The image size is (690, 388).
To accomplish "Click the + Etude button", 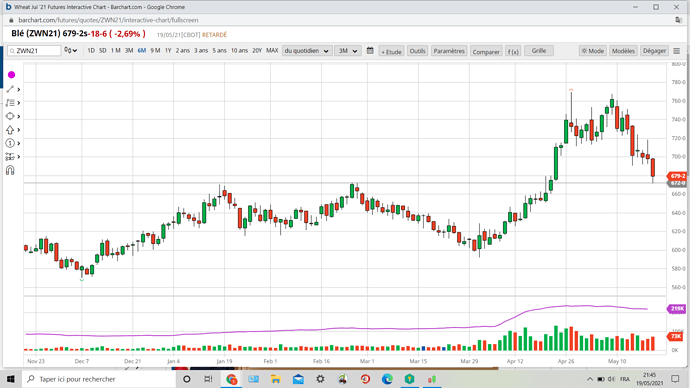I will tap(391, 51).
